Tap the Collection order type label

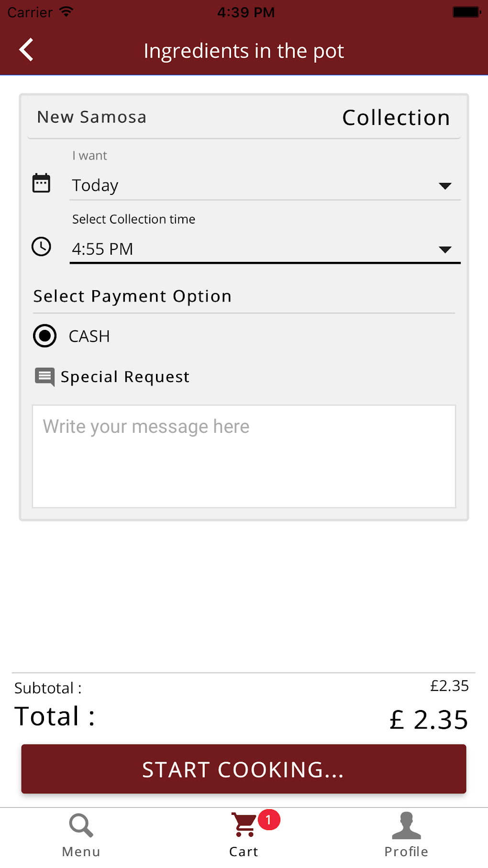coord(396,118)
